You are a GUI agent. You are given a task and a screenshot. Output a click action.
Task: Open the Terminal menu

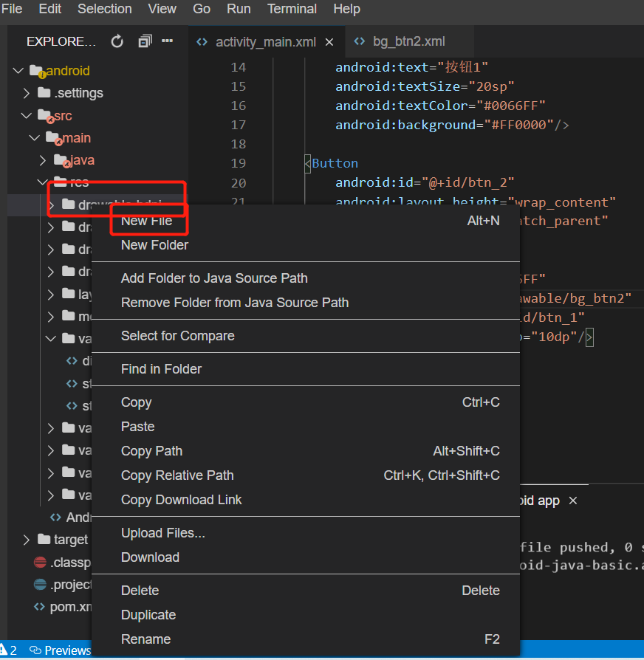(292, 9)
